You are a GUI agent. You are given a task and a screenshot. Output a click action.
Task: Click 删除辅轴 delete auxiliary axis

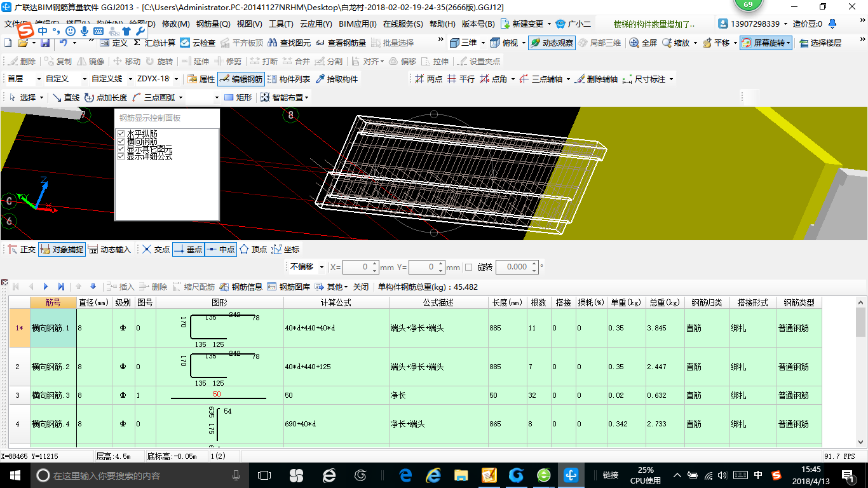596,79
